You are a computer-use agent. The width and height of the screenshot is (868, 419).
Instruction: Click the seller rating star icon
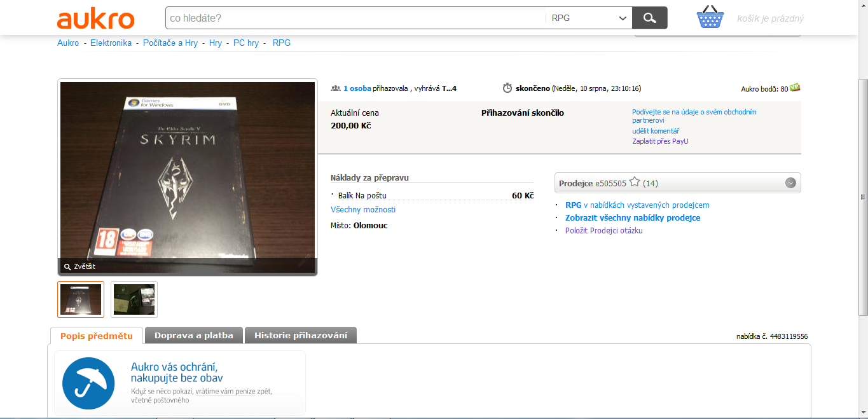tap(634, 182)
